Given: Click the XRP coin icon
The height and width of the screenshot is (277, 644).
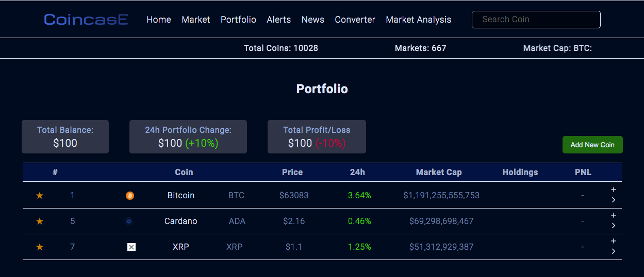Looking at the screenshot, I should tap(131, 247).
